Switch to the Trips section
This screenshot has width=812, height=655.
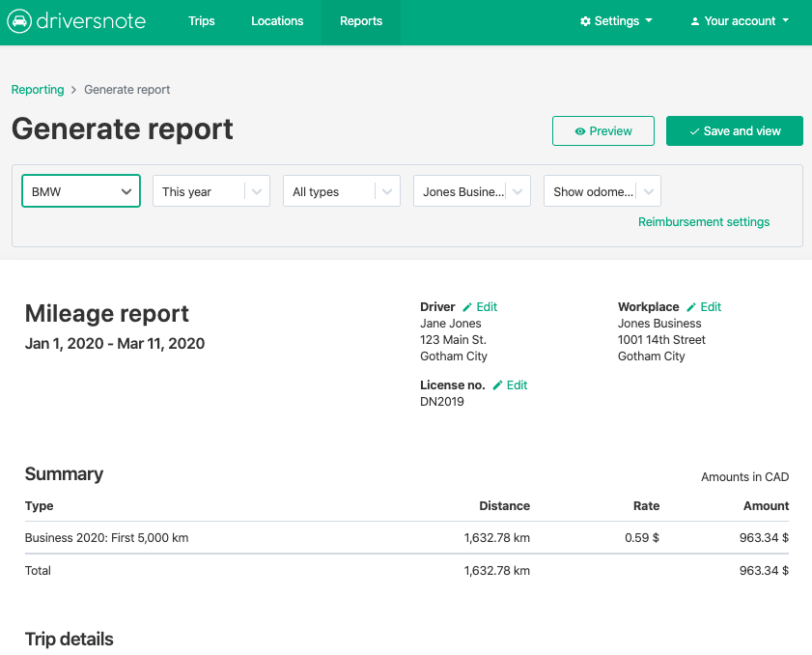[201, 20]
